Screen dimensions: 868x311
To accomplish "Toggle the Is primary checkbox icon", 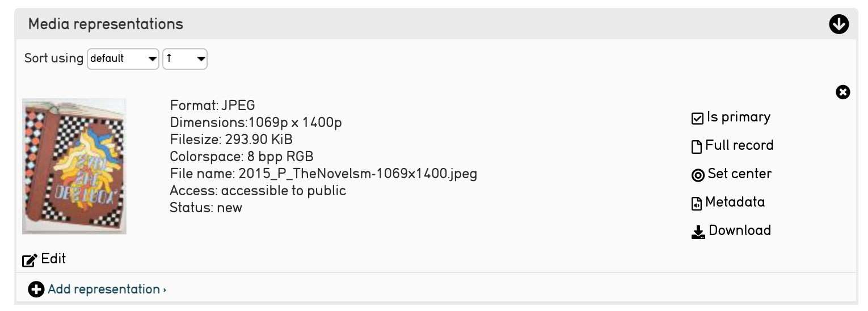I will click(697, 119).
